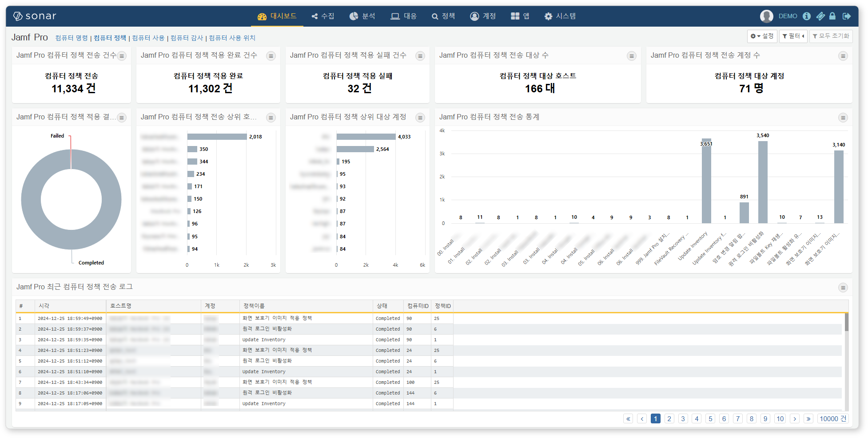Sort by 시각 column header
Image resolution: width=868 pixels, height=438 pixels.
click(71, 306)
